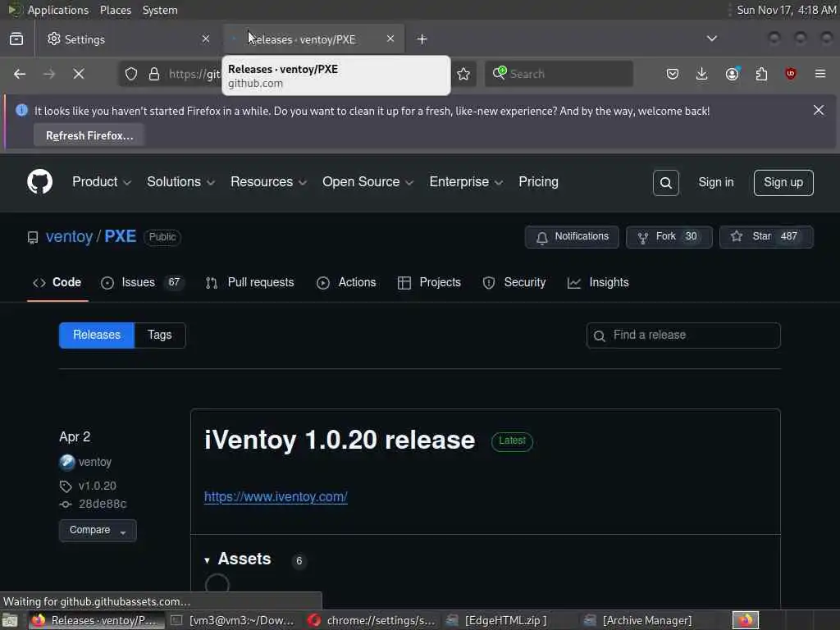
Task: Open uBlock Origin extension
Action: 791,74
